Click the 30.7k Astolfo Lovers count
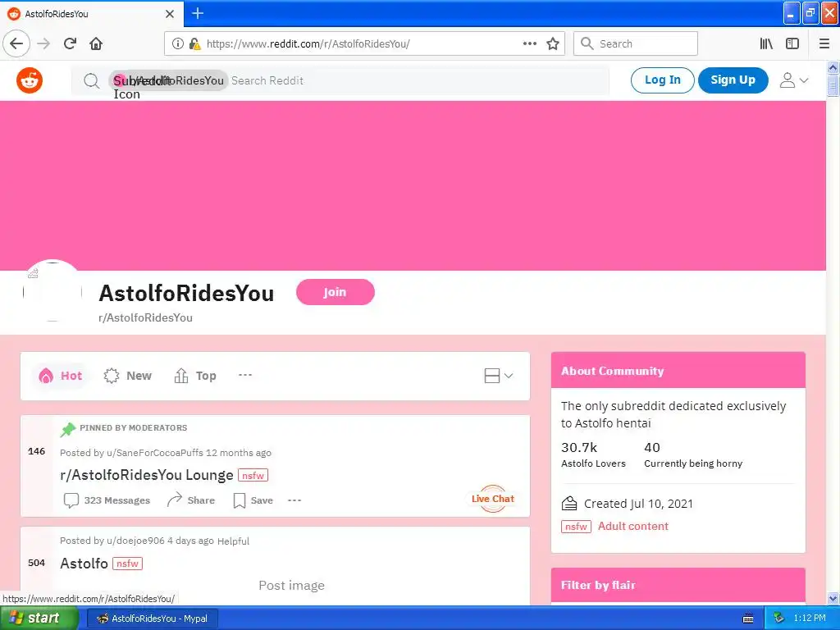 (x=593, y=454)
